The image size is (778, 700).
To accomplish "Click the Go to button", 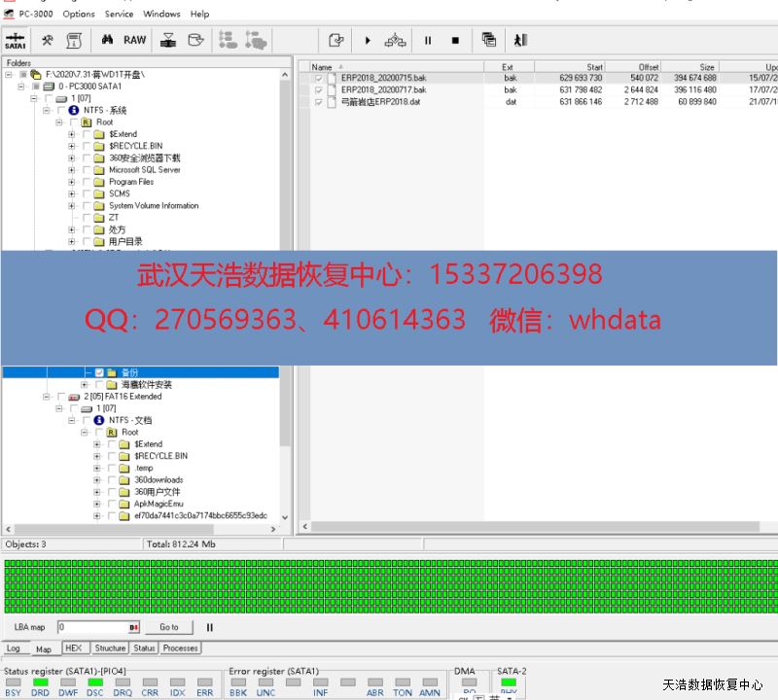I will [169, 627].
